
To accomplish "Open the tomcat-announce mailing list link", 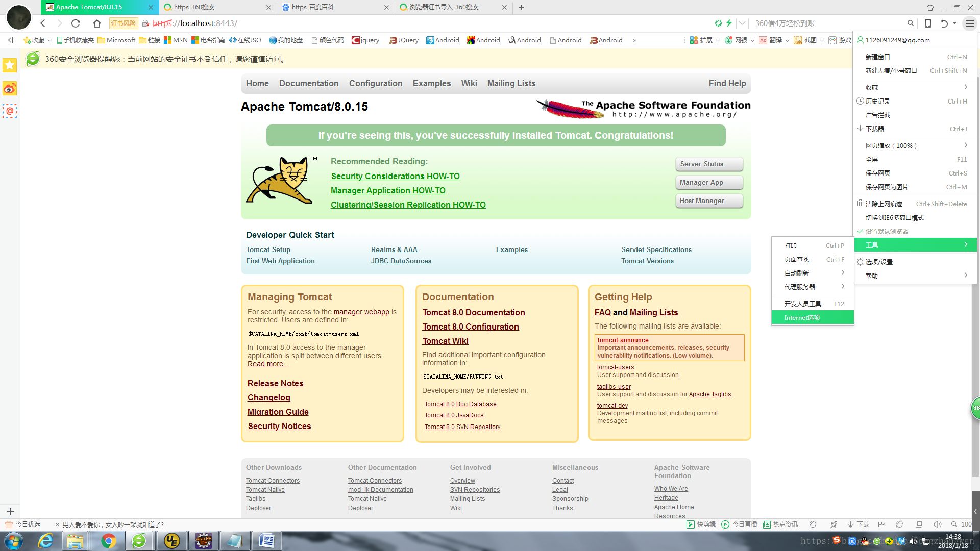I will click(x=623, y=340).
